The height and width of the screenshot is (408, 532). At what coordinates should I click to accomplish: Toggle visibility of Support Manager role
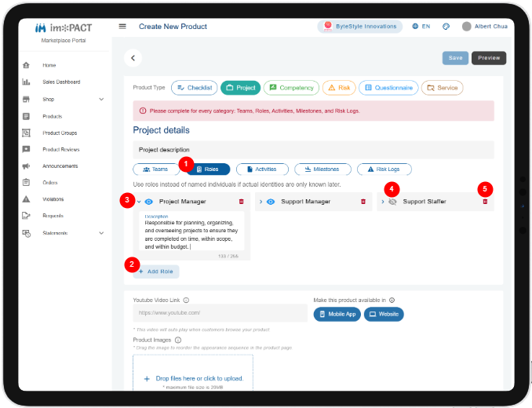tap(271, 202)
